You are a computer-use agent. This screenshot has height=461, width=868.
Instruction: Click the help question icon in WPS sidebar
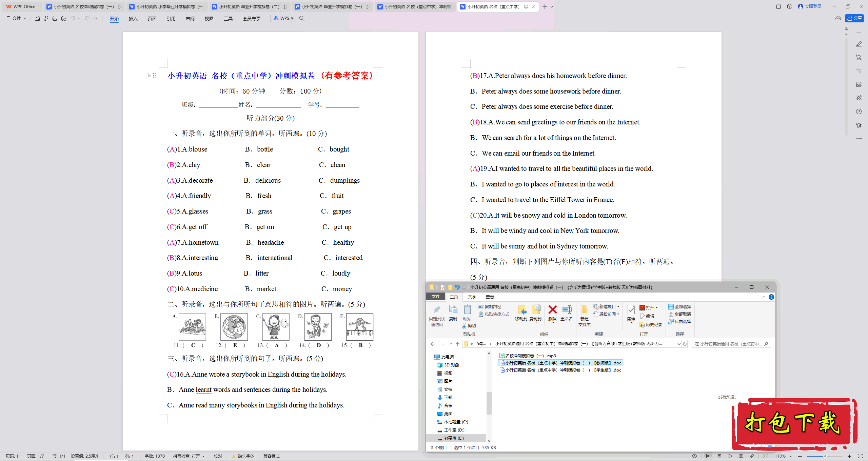coord(859,112)
